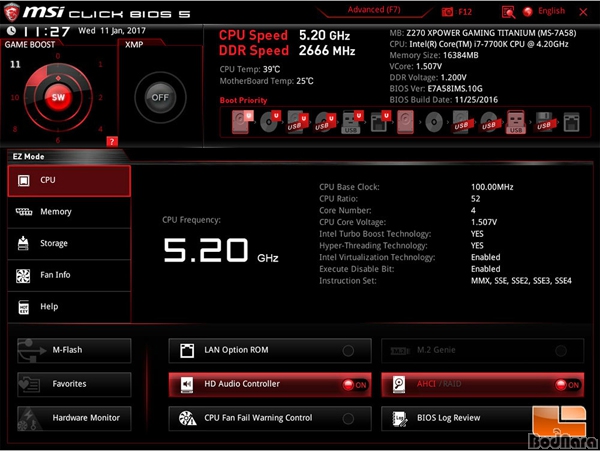Screen dimensions: 600x451
Task: Click the CPU Fan Fail warning fan icon
Action: [188, 418]
